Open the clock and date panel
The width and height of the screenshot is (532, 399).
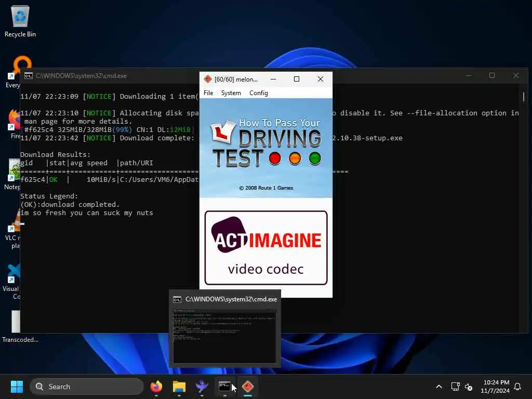tap(495, 387)
